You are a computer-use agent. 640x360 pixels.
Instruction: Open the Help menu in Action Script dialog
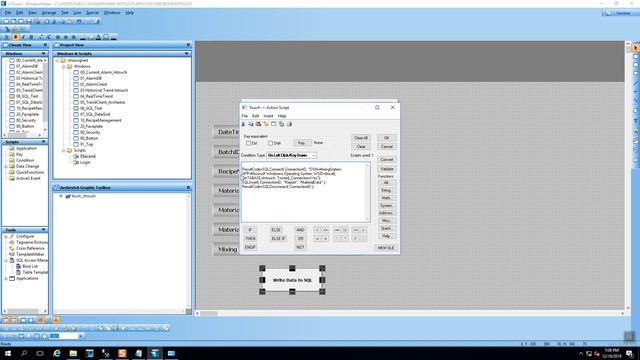[282, 116]
